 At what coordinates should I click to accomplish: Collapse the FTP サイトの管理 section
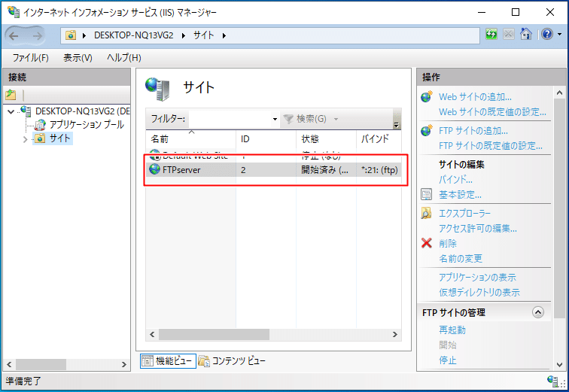538,312
